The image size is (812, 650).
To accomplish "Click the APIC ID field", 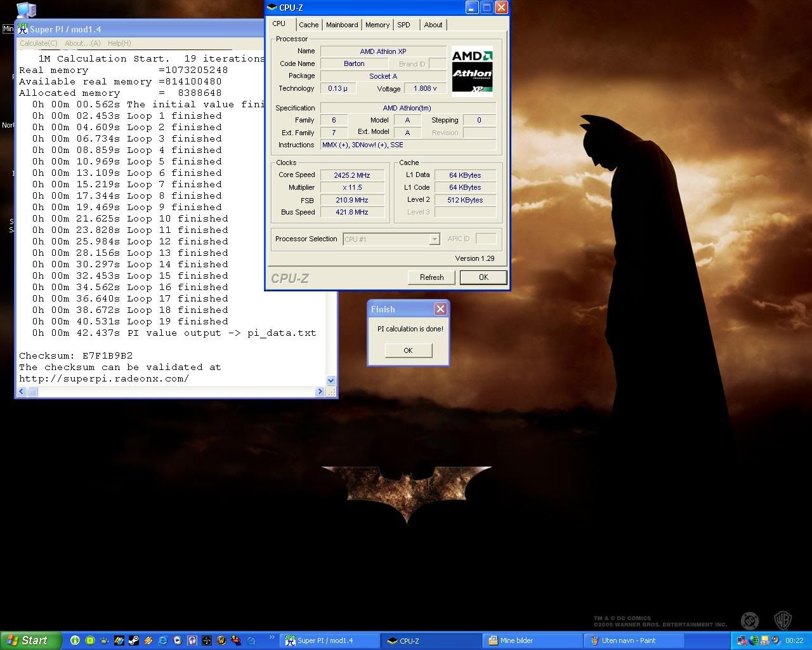I will pos(486,239).
